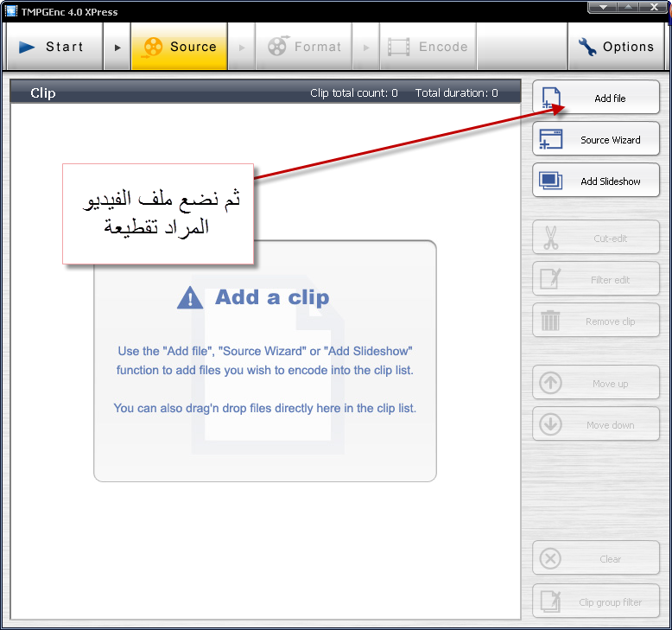Click the reel icon on Format
The width and height of the screenshot is (672, 630).
[278, 46]
